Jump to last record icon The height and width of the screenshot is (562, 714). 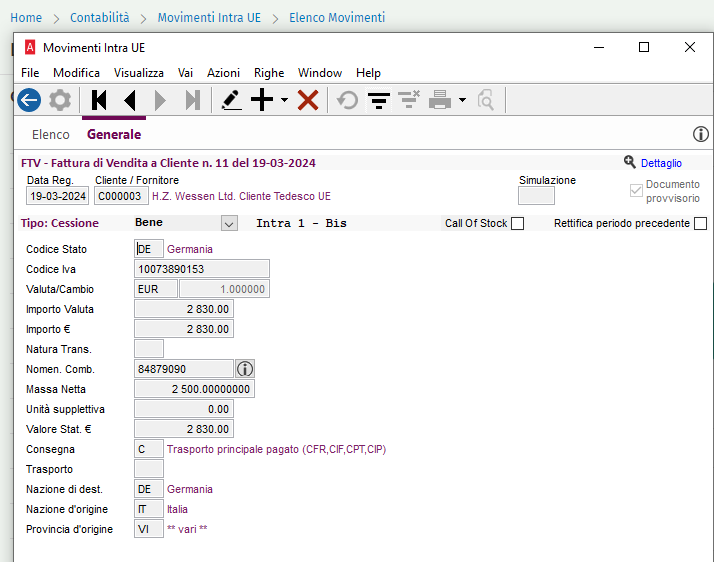pyautogui.click(x=193, y=100)
